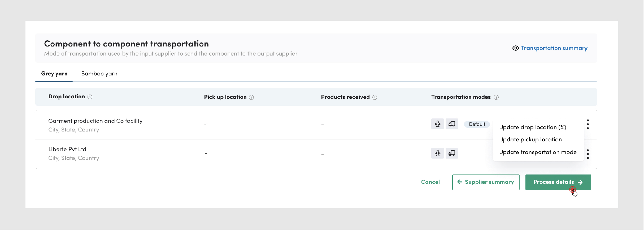Switch to the Bamboo yarn tab
The width and height of the screenshot is (644, 230).
tap(99, 74)
